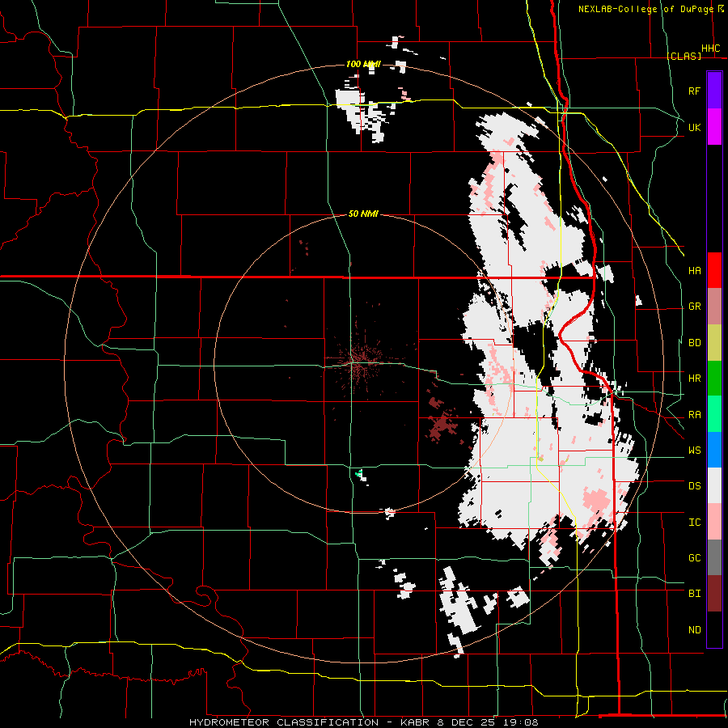The width and height of the screenshot is (728, 728).
Task: Click the HR legend label
Action: (x=694, y=379)
